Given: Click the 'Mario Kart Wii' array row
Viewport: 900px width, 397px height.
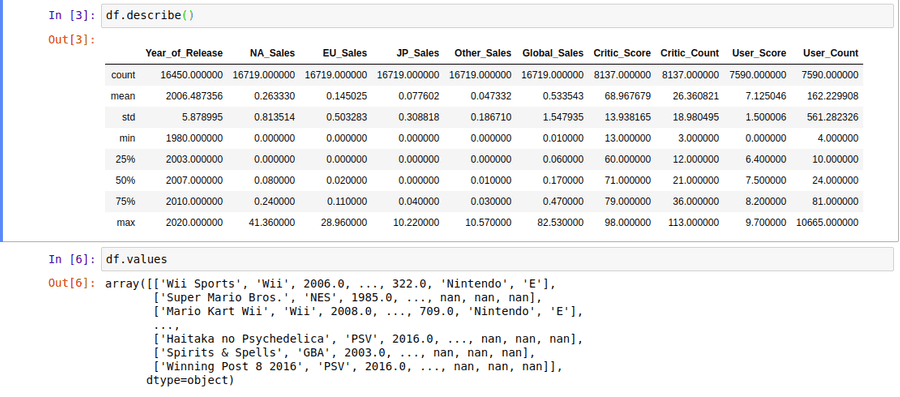Looking at the screenshot, I should (x=368, y=312).
